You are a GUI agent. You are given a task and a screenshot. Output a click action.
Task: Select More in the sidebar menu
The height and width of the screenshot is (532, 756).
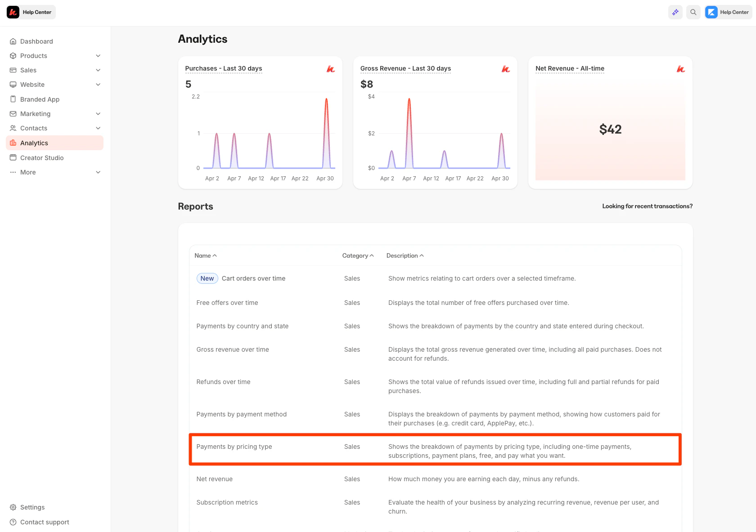pos(28,172)
